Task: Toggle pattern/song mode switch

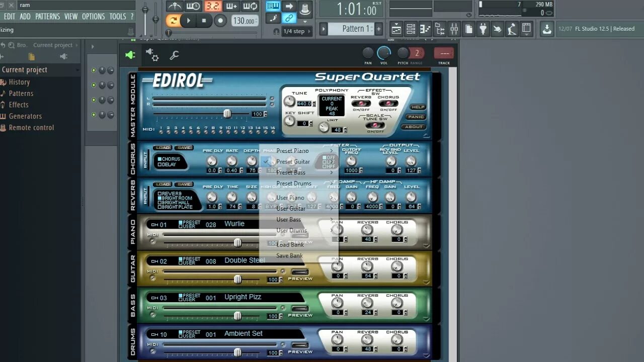Action: coord(173,21)
